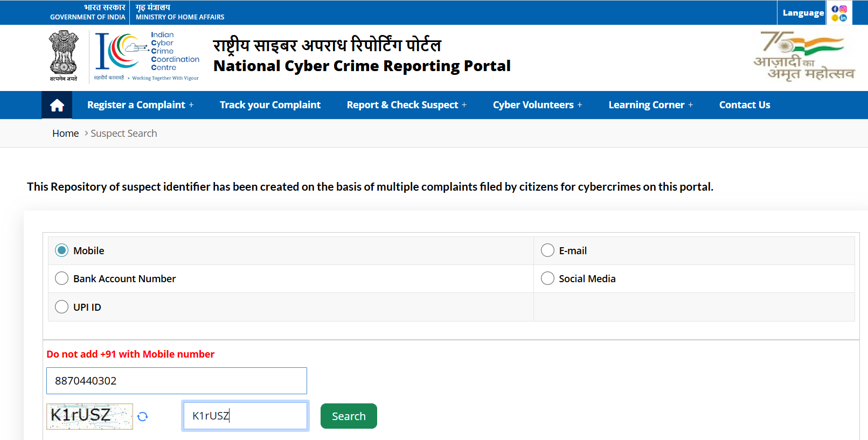Select the Mobile radio button
868x440 pixels.
(x=62, y=250)
